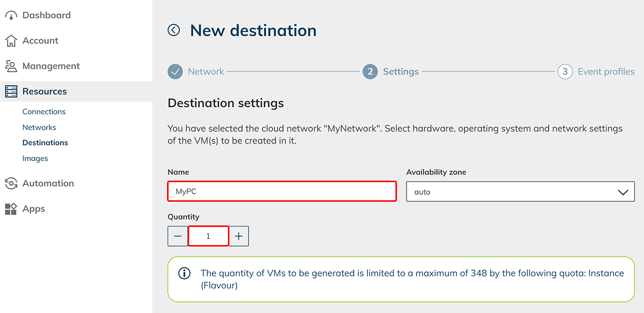Click the Quantity number field
644x313 pixels.
(208, 236)
